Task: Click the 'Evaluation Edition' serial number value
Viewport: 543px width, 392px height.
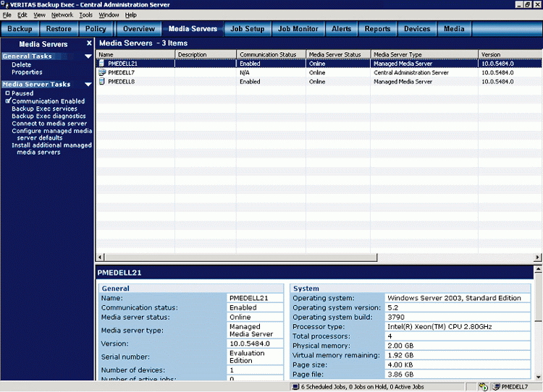Action: point(247,357)
